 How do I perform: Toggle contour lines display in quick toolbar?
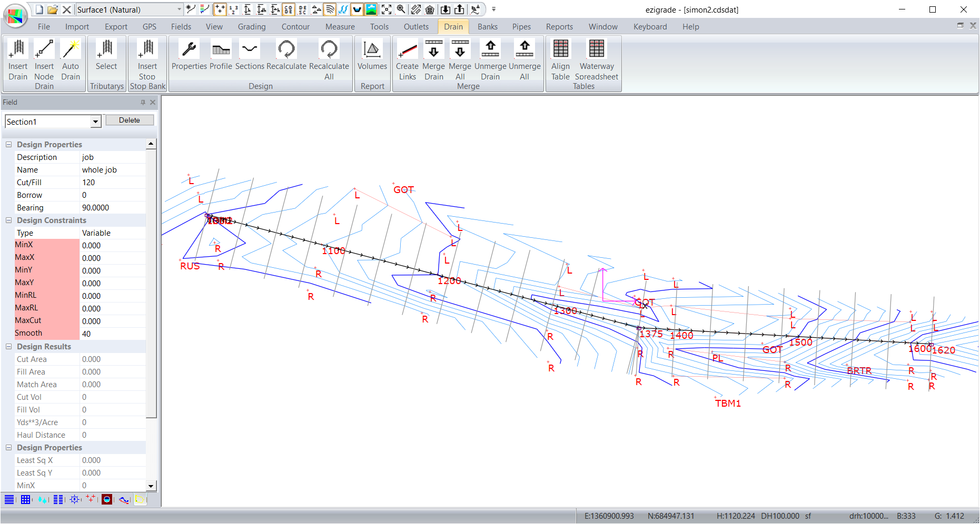coord(330,9)
